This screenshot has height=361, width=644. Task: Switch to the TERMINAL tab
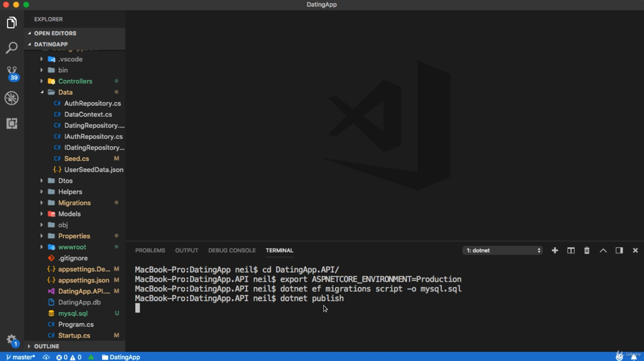click(x=279, y=250)
